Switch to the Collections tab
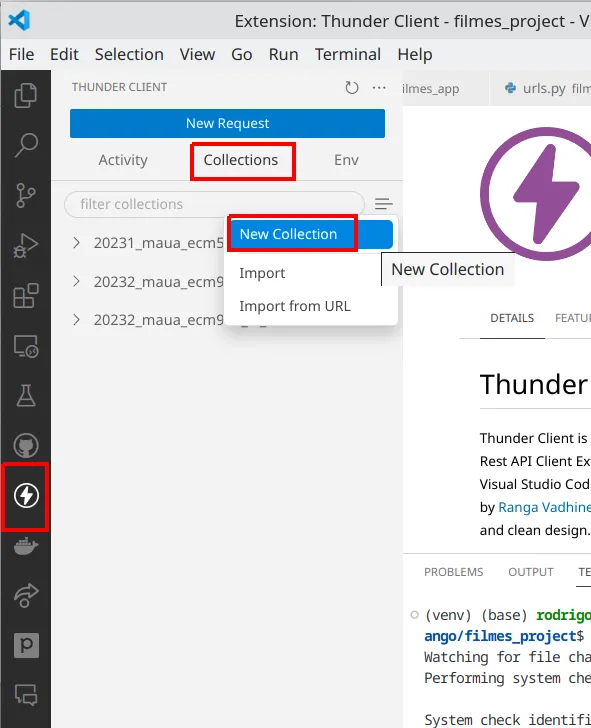This screenshot has width=591, height=728. click(x=240, y=160)
